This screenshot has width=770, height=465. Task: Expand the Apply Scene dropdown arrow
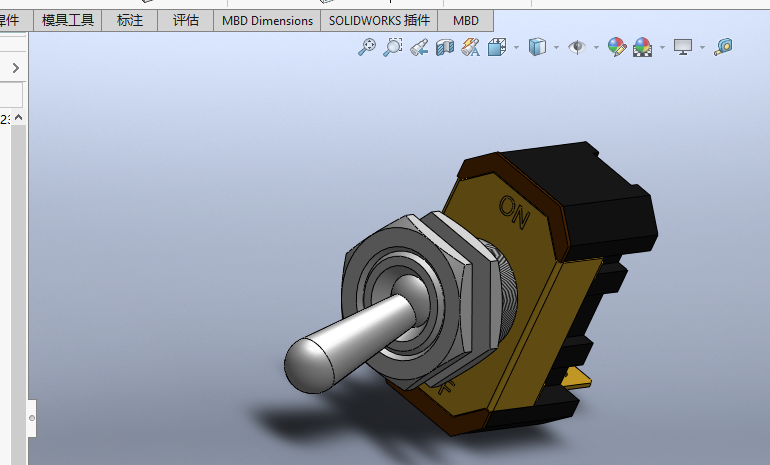pyautogui.click(x=662, y=48)
